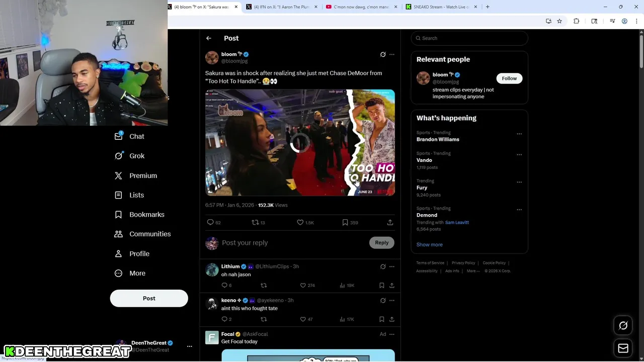Click Grok icon on bloom's post
Screen dimensions: 644x362
(x=383, y=54)
